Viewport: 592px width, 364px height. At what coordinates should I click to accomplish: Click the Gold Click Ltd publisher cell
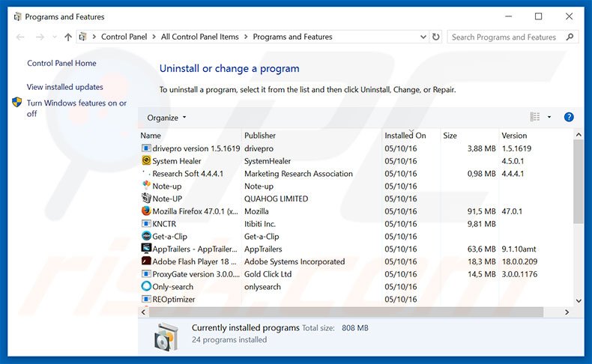coord(268,274)
